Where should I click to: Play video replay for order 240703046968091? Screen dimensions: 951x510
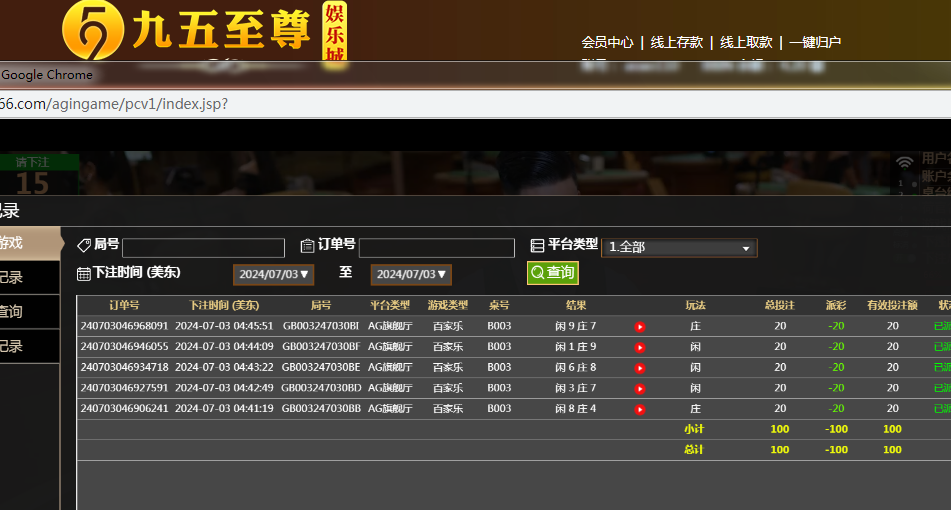640,326
